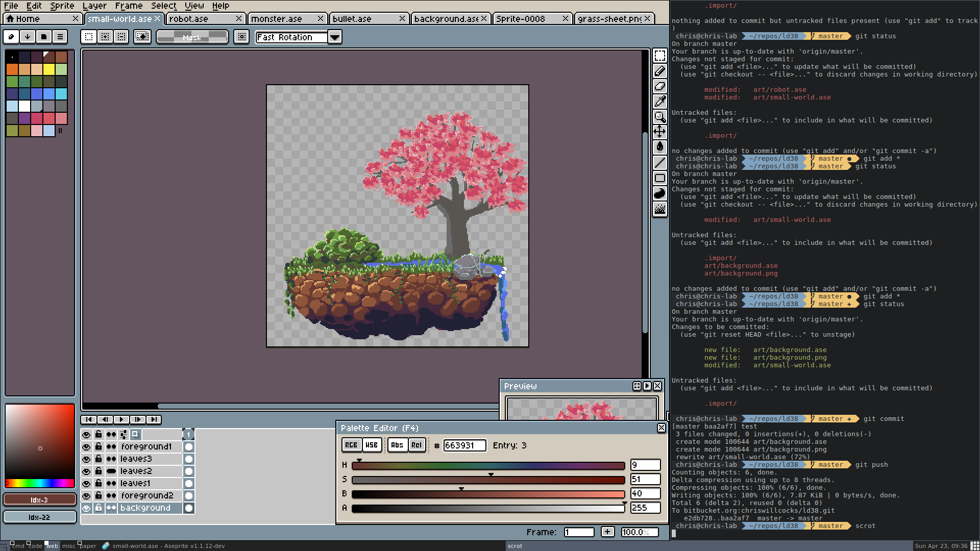Select the Eyedropper tool

[x=660, y=102]
